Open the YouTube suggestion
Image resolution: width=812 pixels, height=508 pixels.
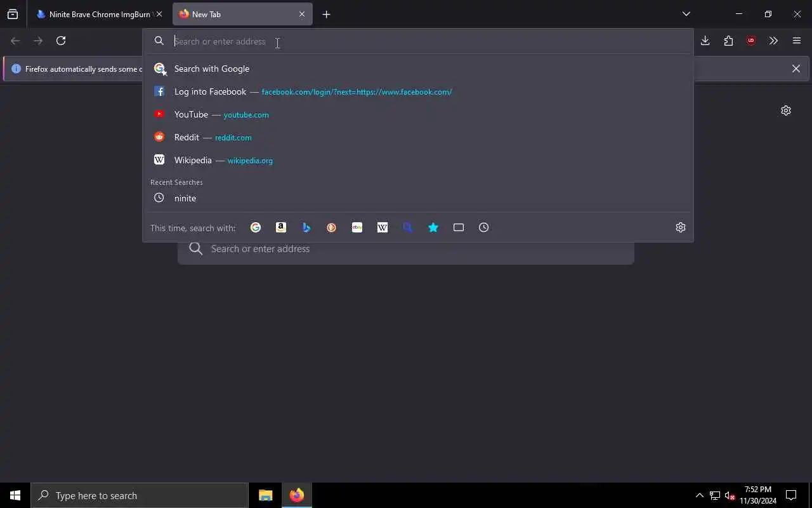(418, 114)
